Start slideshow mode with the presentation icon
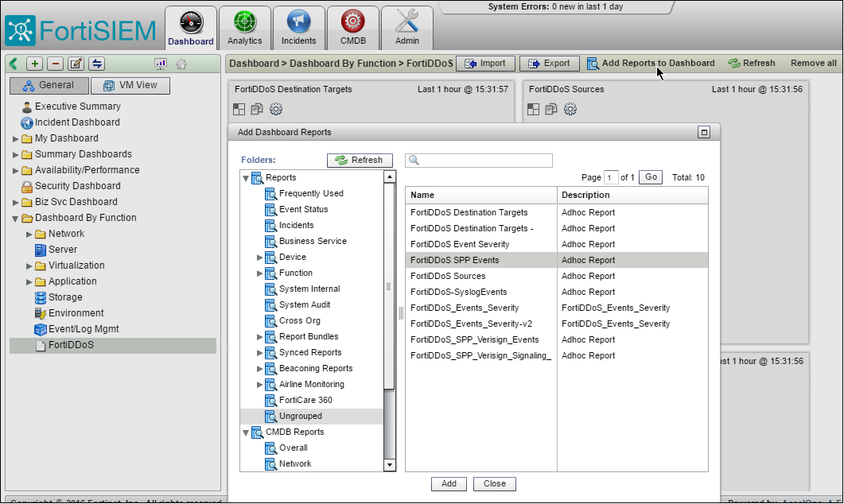This screenshot has width=844, height=504. [160, 63]
